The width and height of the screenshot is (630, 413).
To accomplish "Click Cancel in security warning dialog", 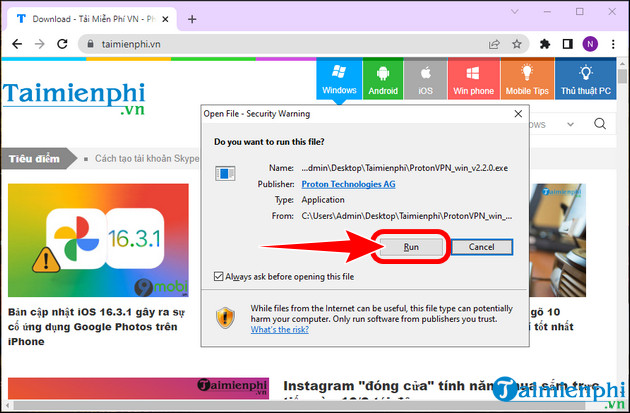I will [481, 246].
